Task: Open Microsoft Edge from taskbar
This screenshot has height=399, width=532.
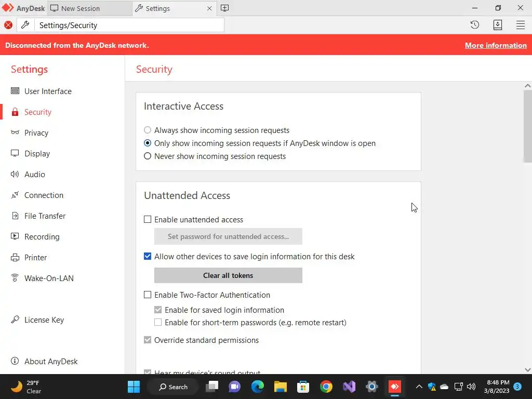Action: coord(258,387)
